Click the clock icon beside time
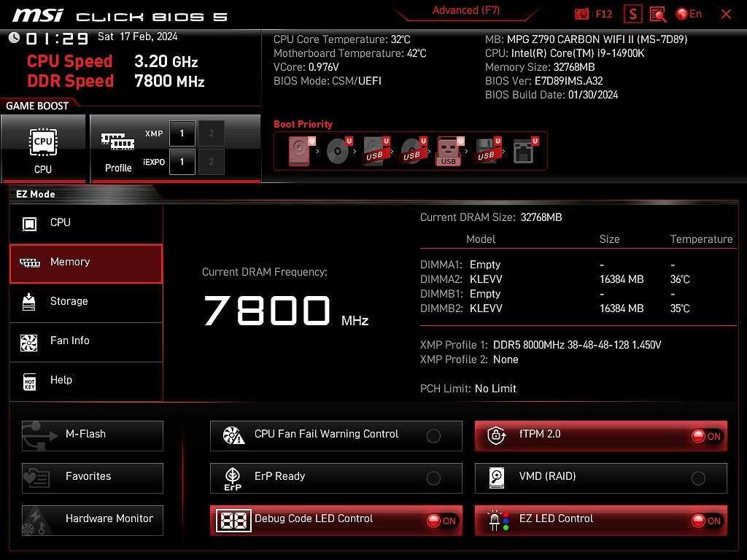747x560 pixels. (15, 37)
